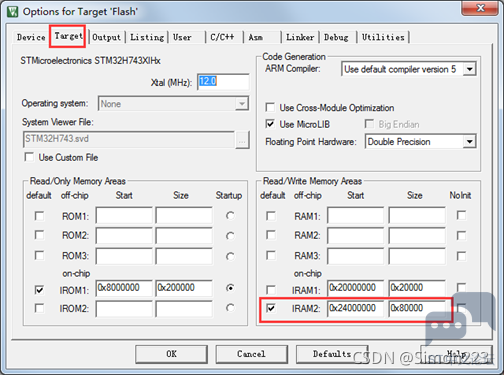Click the ROM1 Start address field
The image size is (504, 375).
pyautogui.click(x=124, y=215)
